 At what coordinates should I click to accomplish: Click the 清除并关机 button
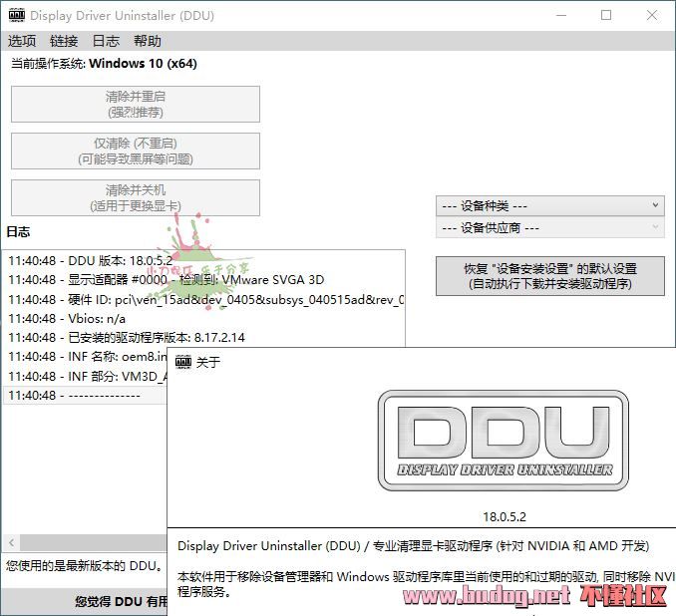(136, 197)
